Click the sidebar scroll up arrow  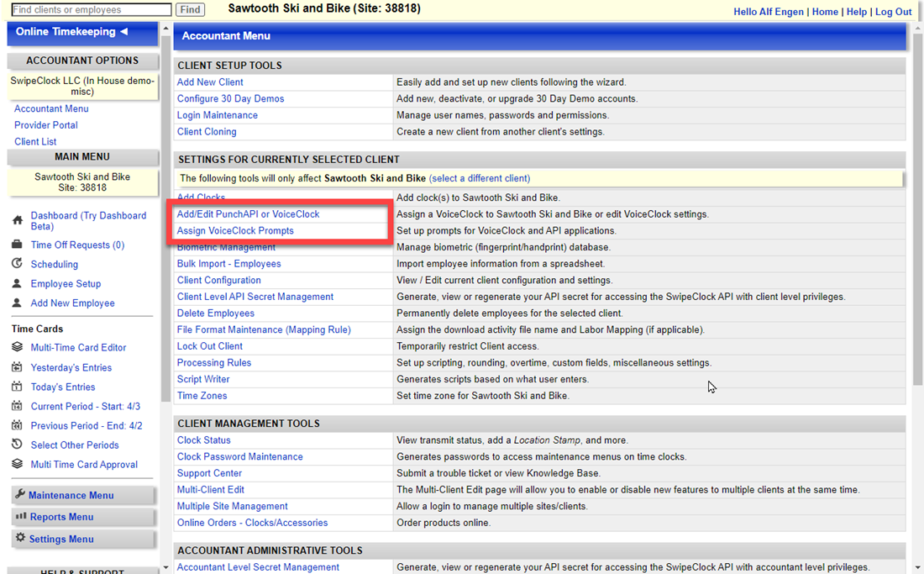(x=165, y=28)
